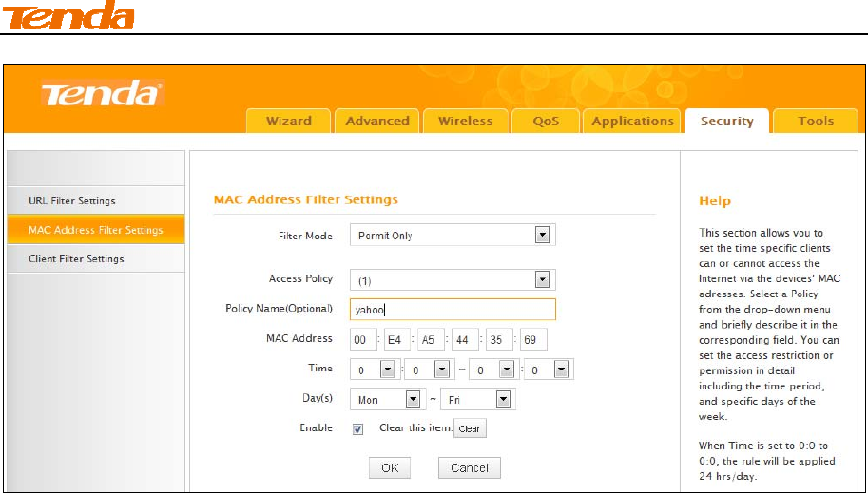Uncheck the Enable checkbox

tap(358, 429)
